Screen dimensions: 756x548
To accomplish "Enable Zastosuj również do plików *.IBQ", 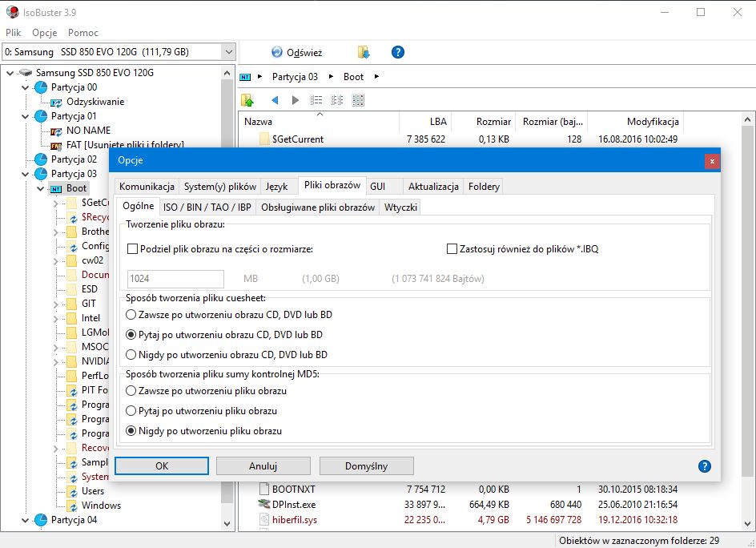I will (x=452, y=249).
